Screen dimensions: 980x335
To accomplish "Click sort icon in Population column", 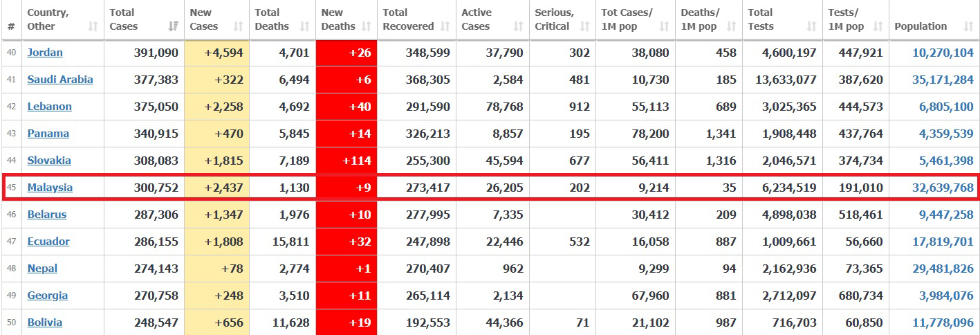I will coord(968,27).
